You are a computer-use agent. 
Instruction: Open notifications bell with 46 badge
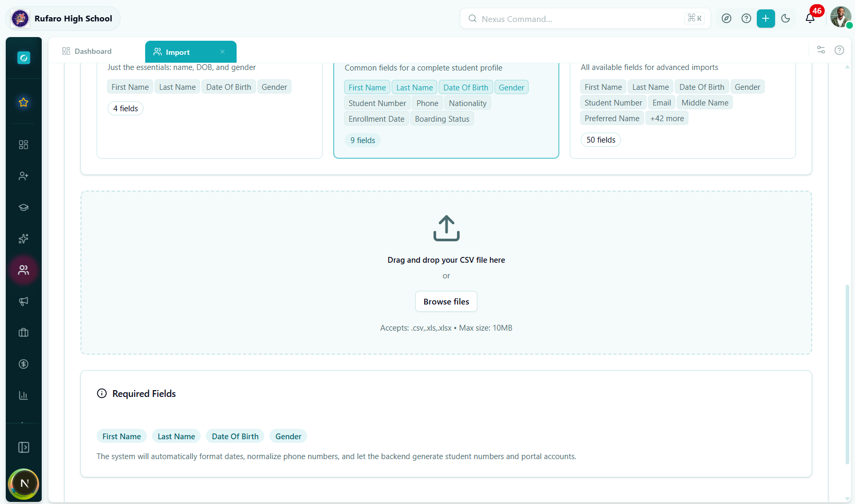810,18
